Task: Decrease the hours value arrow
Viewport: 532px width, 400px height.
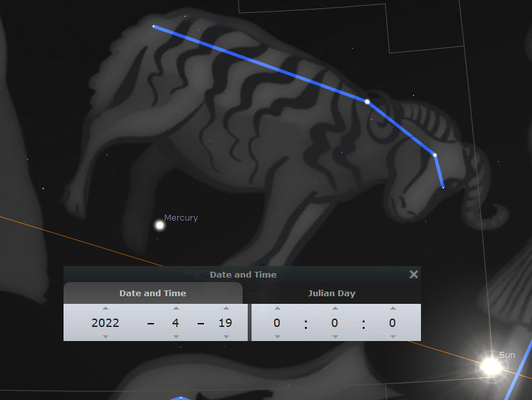Action: tap(277, 337)
